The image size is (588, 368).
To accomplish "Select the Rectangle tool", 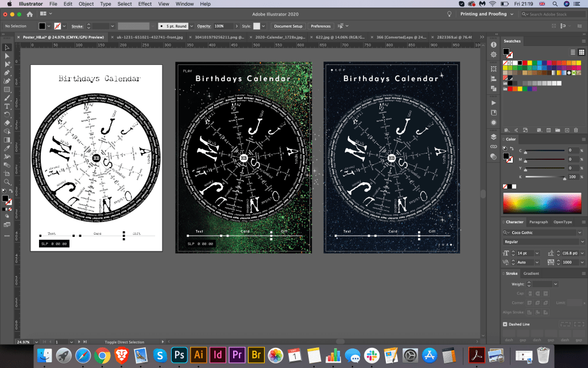I will (x=7, y=90).
